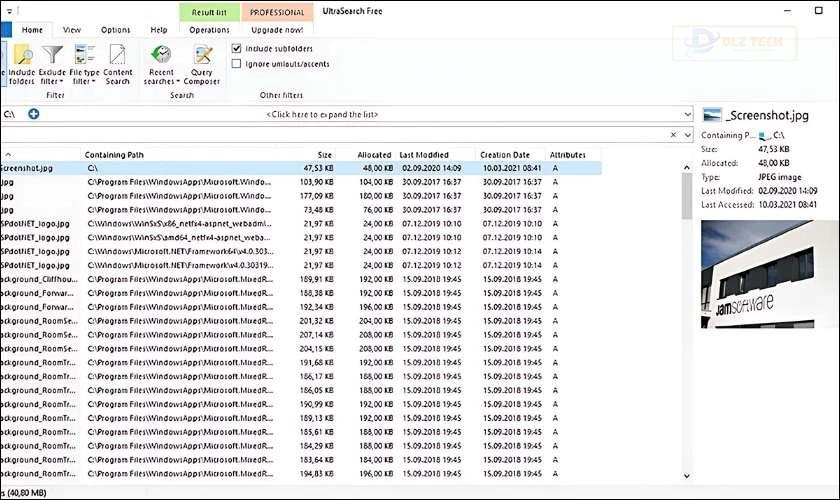Viewport: 840px width, 500px height.
Task: Open the File type filter
Action: 85,65
